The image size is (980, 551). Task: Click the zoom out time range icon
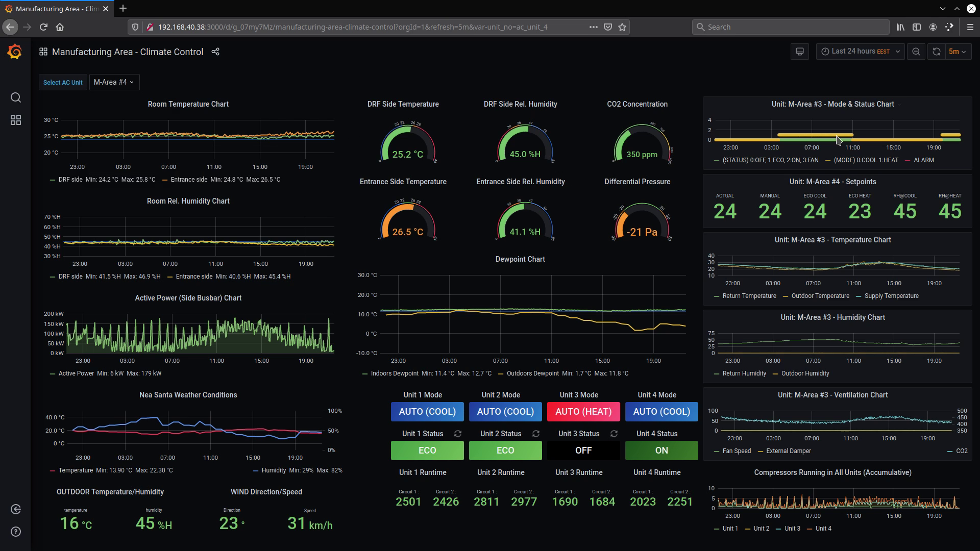[916, 52]
